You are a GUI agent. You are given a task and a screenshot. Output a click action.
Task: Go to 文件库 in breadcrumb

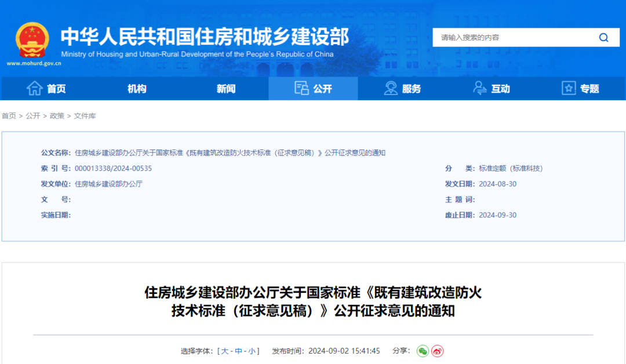(85, 116)
